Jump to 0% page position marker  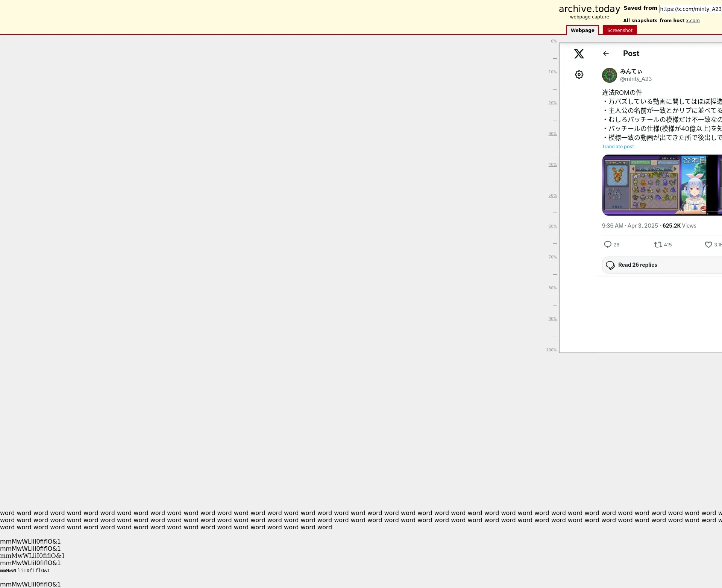tap(554, 41)
